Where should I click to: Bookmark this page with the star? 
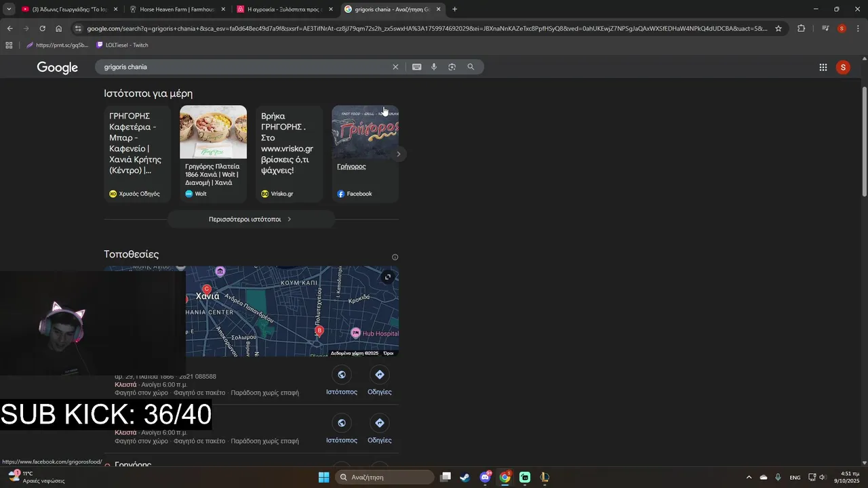click(x=778, y=28)
